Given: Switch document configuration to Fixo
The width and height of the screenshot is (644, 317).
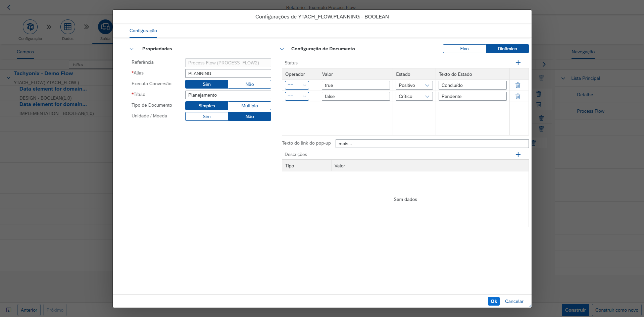Looking at the screenshot, I should click(x=464, y=49).
